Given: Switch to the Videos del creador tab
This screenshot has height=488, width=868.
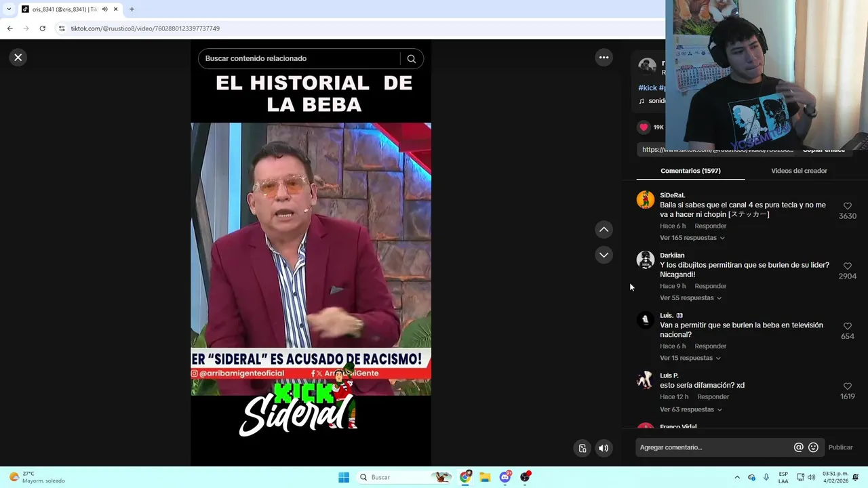Looking at the screenshot, I should 799,171.
